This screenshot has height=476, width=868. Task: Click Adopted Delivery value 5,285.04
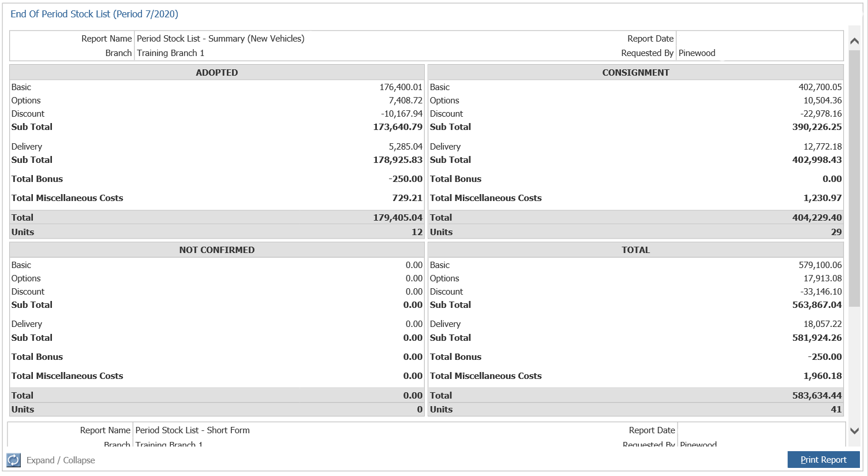405,147
